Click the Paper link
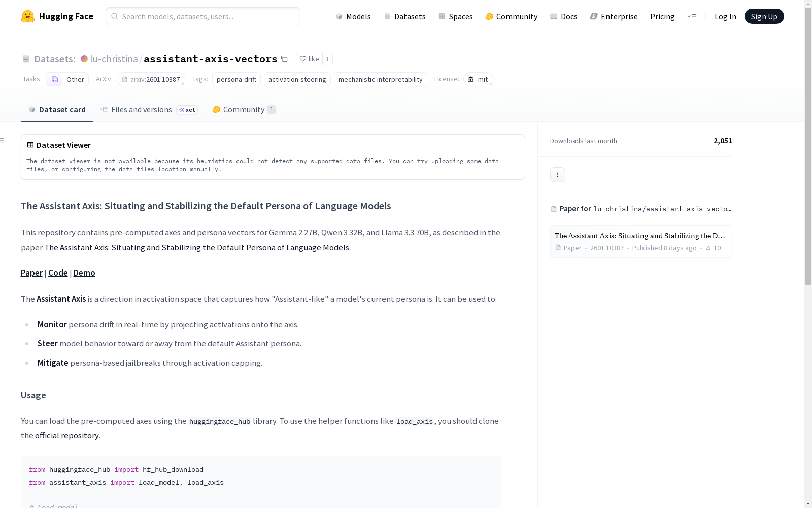The height and width of the screenshot is (508, 812). (x=31, y=273)
